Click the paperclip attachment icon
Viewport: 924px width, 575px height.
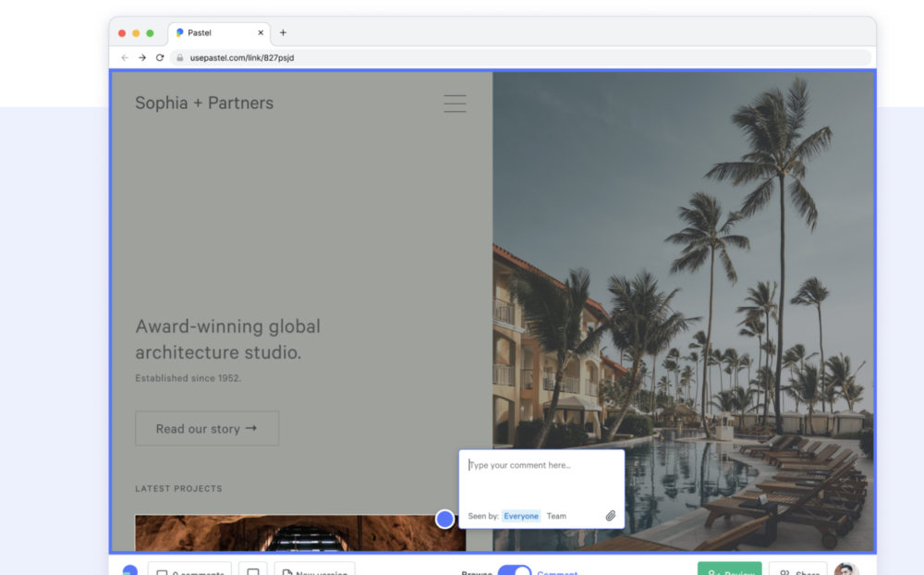[x=611, y=516]
